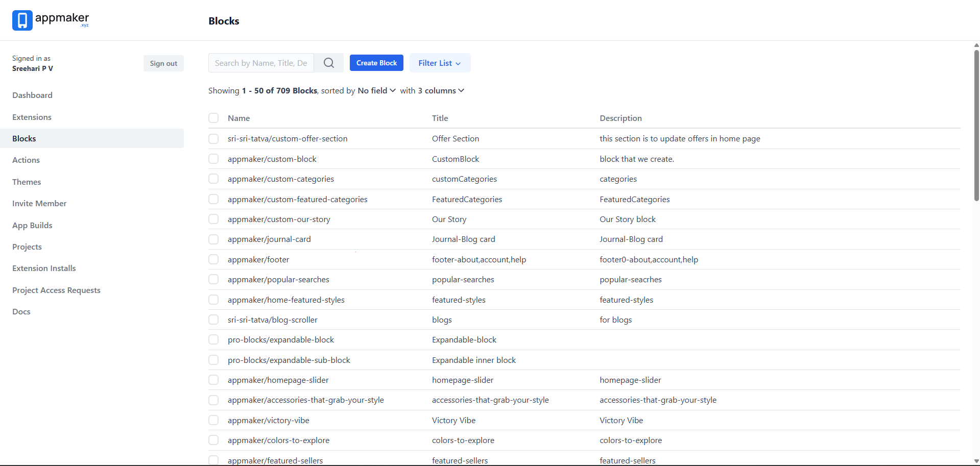Navigate to the Actions page
980x466 pixels.
[26, 160]
